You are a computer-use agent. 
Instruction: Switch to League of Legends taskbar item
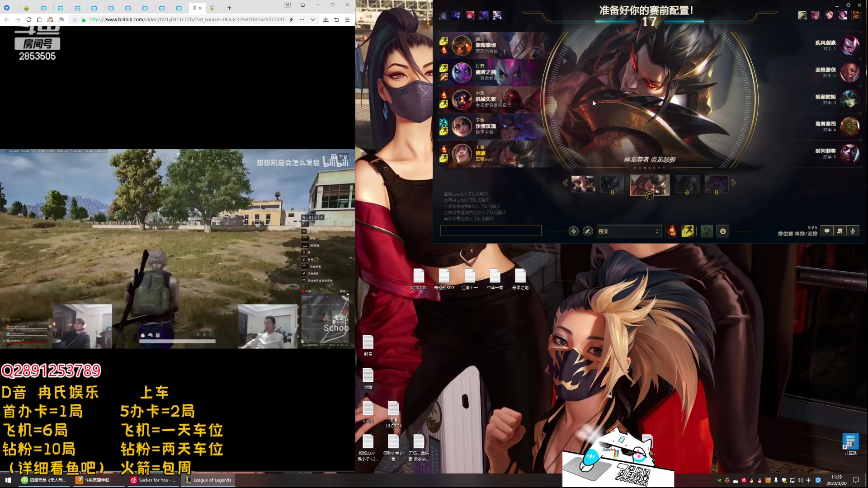click(208, 480)
